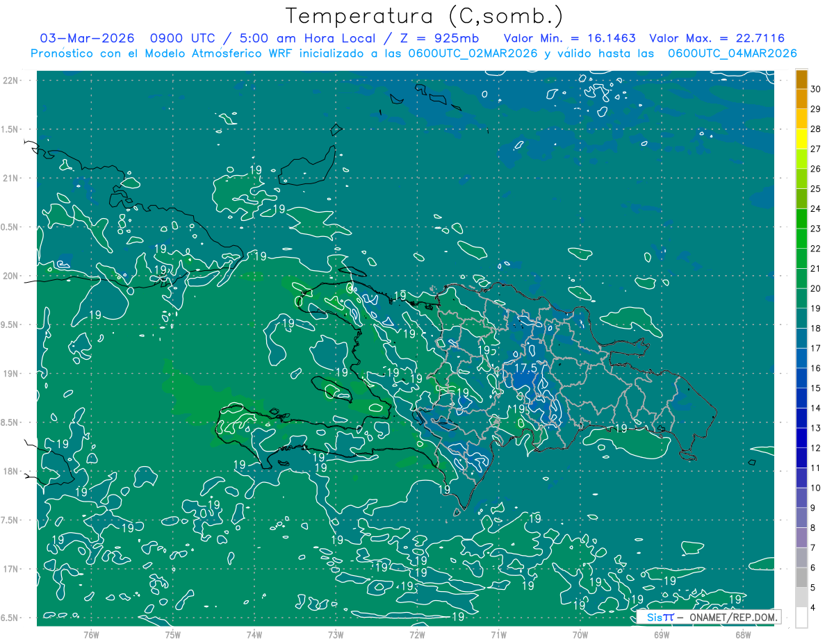Click 'Valor Min. = 16.1463' text
This screenshot has width=834, height=644.
570,38
